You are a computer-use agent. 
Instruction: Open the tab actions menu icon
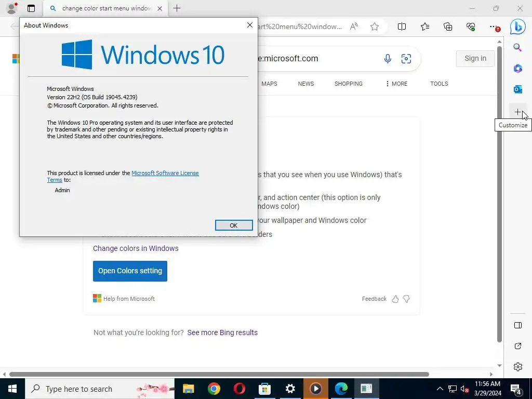click(x=31, y=8)
